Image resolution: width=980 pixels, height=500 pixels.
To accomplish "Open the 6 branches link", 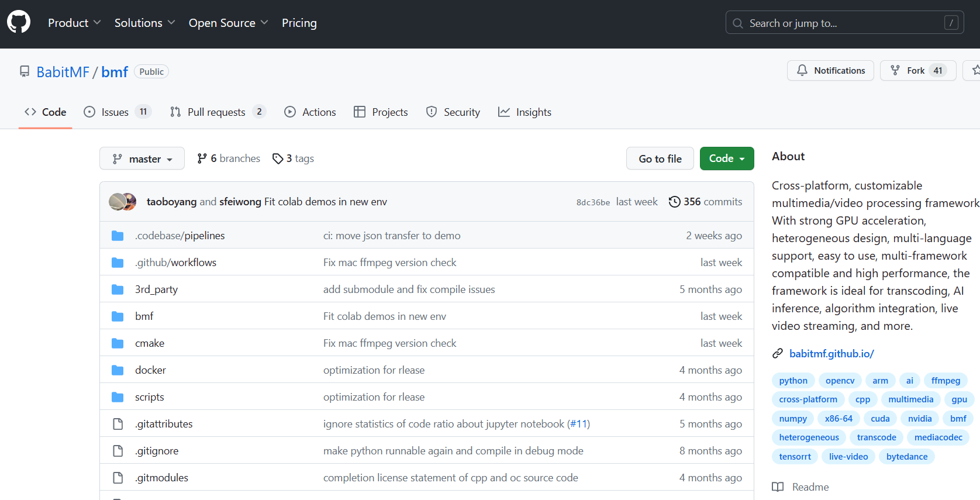I will tap(229, 158).
